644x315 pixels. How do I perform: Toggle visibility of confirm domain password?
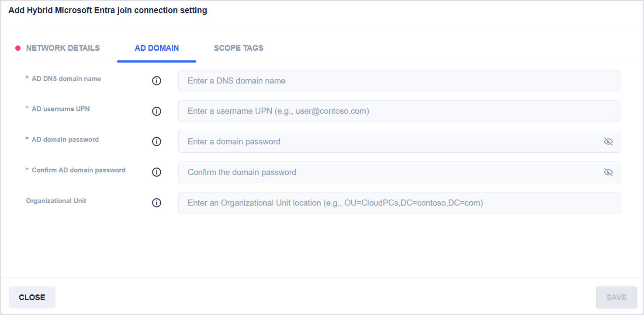[x=608, y=172]
